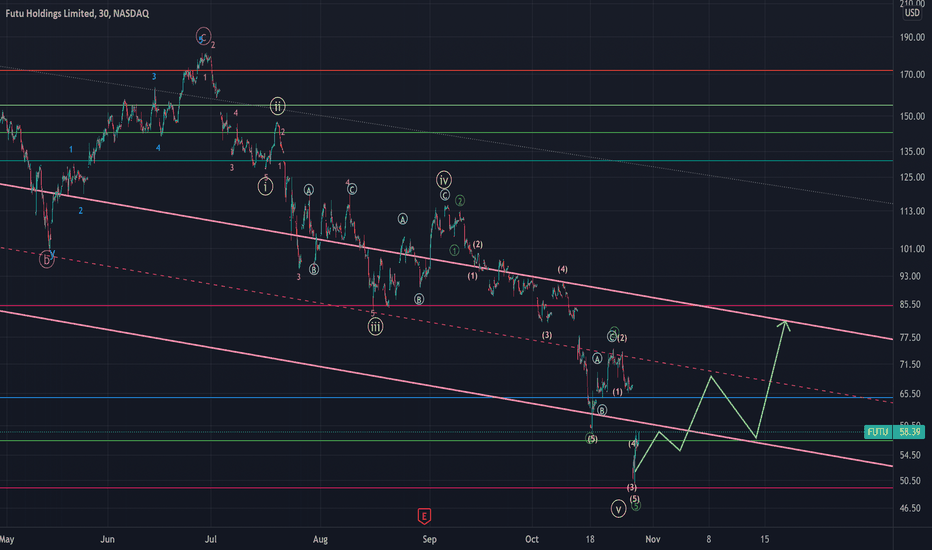932x550 pixels.
Task: Click the 65.50 price axis label
Action: tap(912, 394)
